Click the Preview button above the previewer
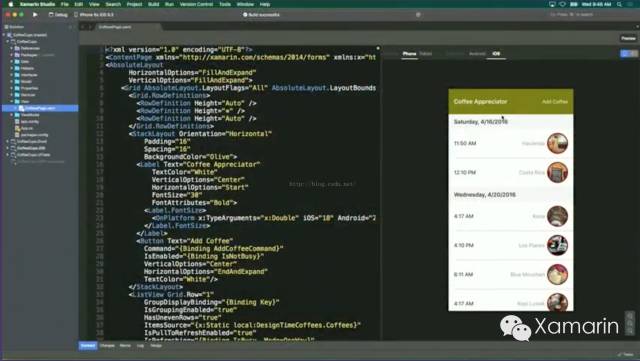640x361 pixels. click(x=628, y=38)
